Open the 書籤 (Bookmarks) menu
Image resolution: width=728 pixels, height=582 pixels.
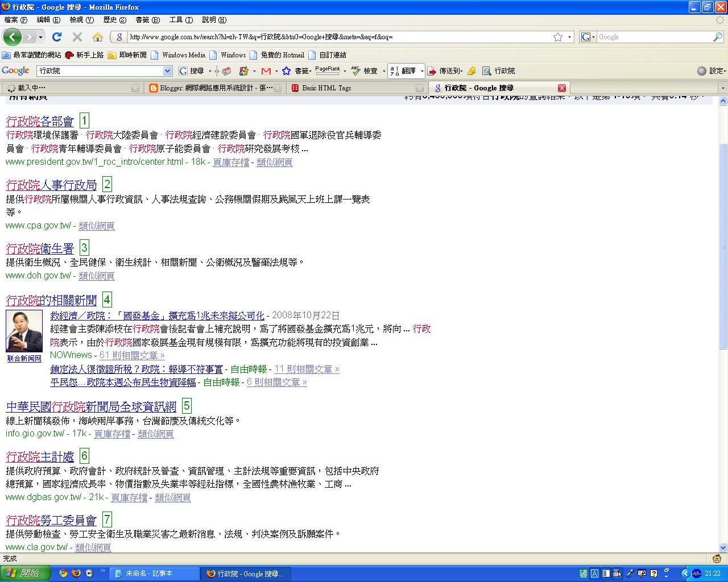click(x=147, y=20)
